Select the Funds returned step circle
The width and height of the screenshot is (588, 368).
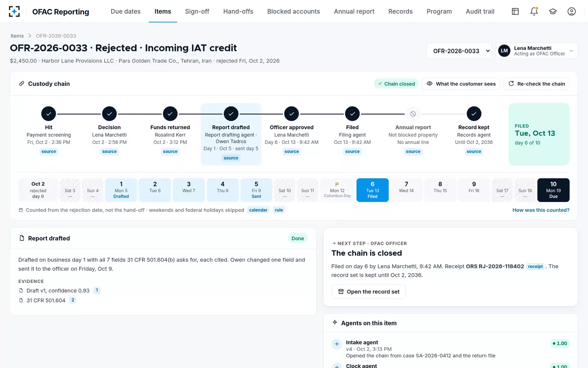tap(170, 114)
